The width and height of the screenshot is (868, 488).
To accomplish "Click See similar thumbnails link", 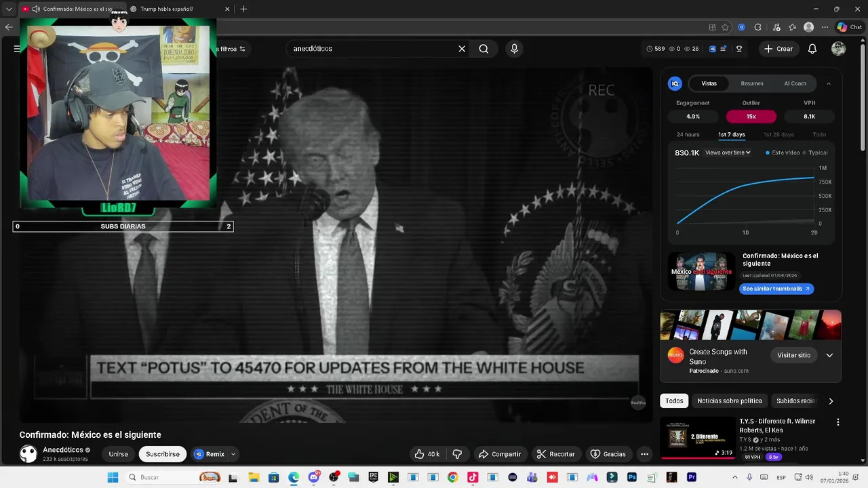I will pyautogui.click(x=776, y=289).
